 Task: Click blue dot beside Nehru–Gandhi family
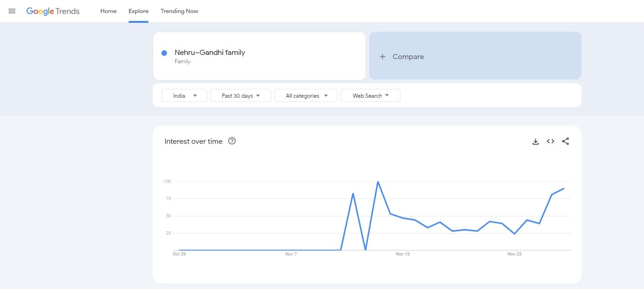[164, 53]
